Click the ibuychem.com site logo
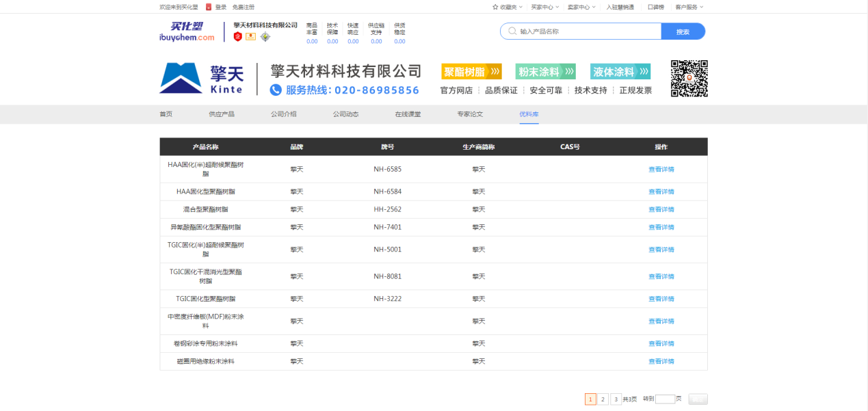This screenshot has height=411, width=868. point(186,31)
